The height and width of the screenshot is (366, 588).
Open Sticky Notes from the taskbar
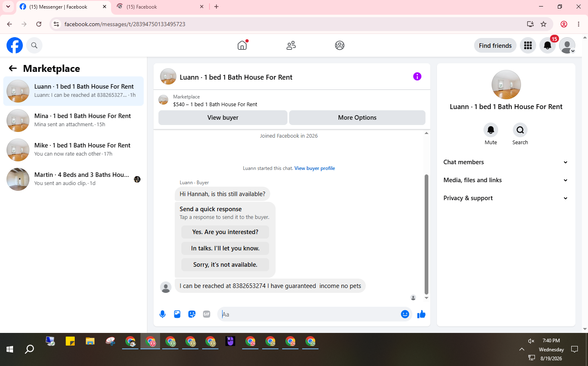click(70, 341)
